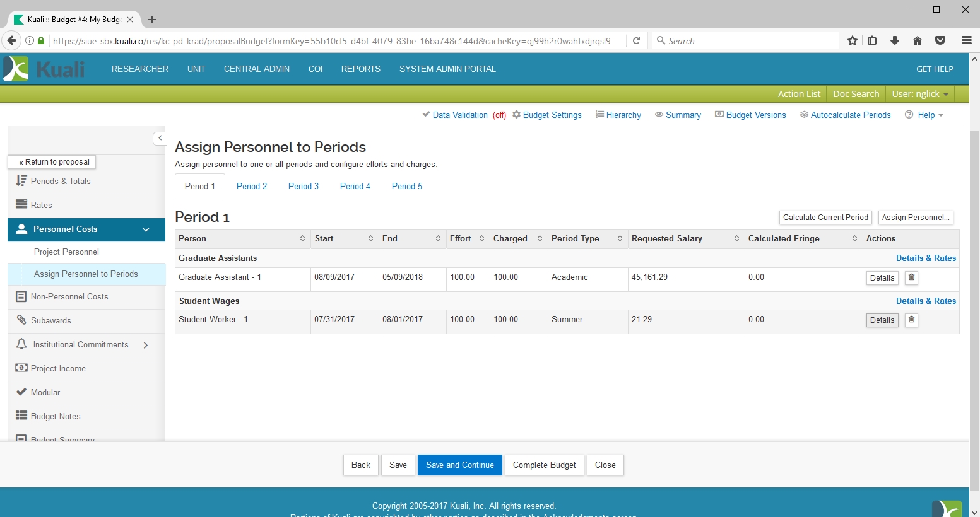Image resolution: width=980 pixels, height=517 pixels.
Task: Toggle Data Validation on or off
Action: [x=460, y=115]
